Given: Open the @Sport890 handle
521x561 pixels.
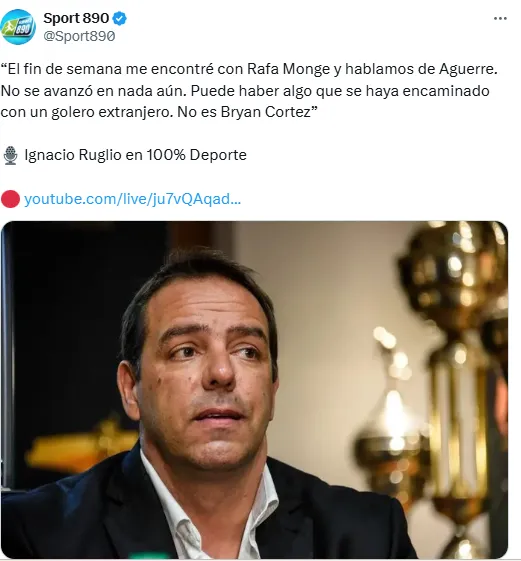Looking at the screenshot, I should pyautogui.click(x=79, y=36).
